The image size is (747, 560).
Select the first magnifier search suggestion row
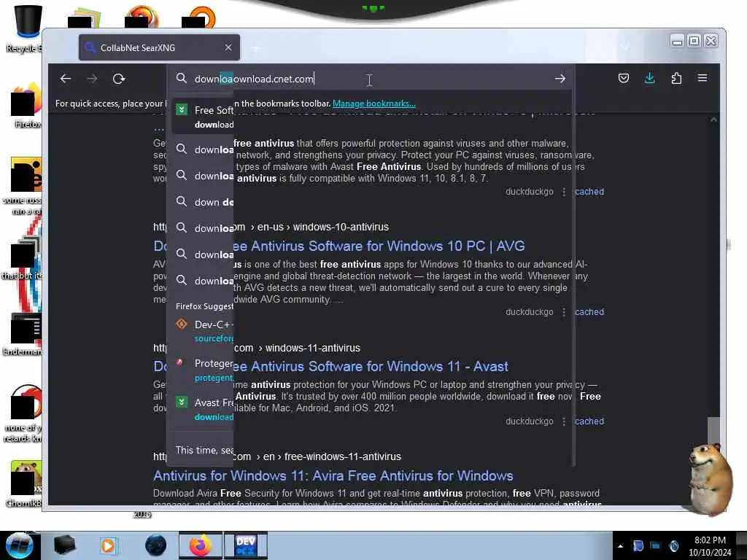click(x=203, y=149)
